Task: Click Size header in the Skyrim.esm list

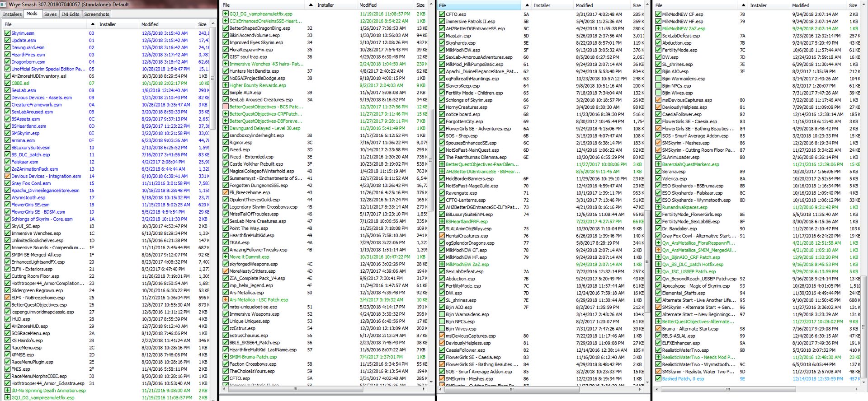Action: tap(203, 24)
